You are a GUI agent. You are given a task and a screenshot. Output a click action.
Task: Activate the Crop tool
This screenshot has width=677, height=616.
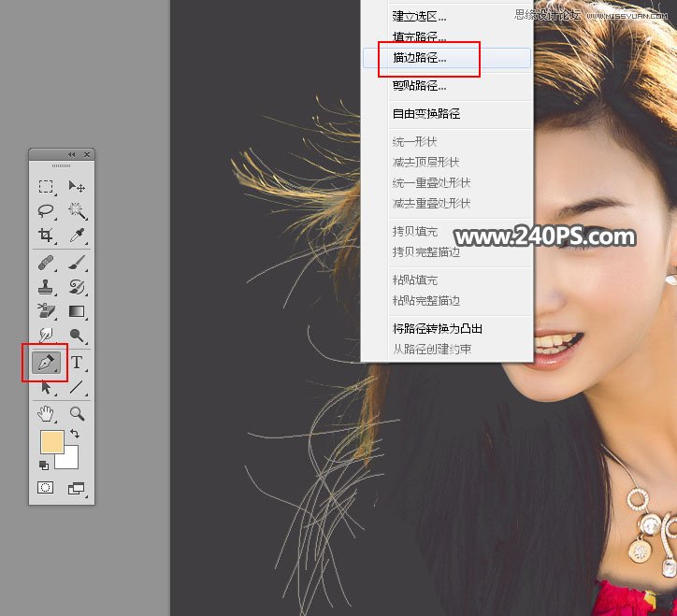[x=46, y=236]
